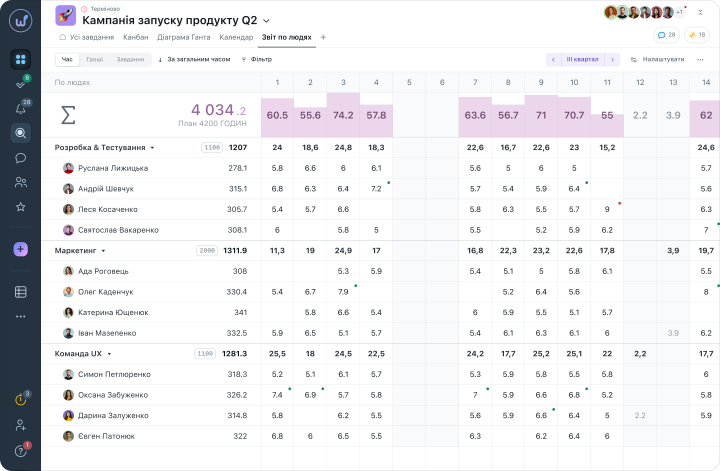
Task: Open the search icon in sidebar
Action: (21, 133)
